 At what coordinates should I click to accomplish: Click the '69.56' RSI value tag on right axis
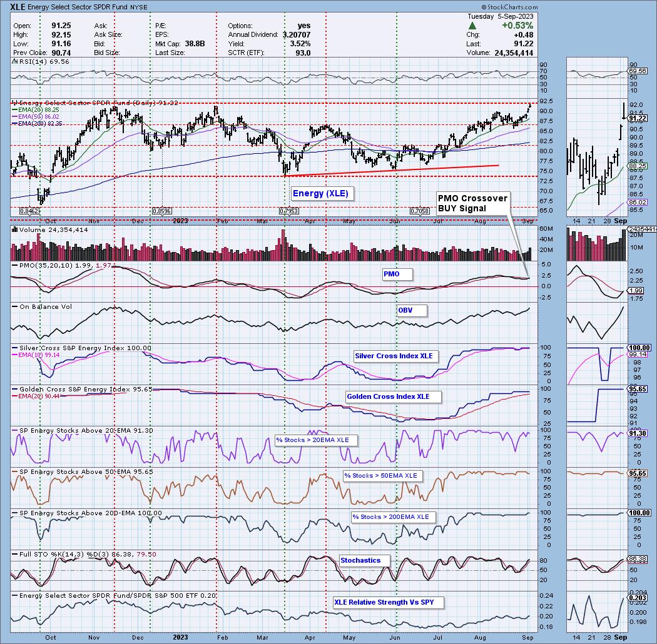(638, 71)
